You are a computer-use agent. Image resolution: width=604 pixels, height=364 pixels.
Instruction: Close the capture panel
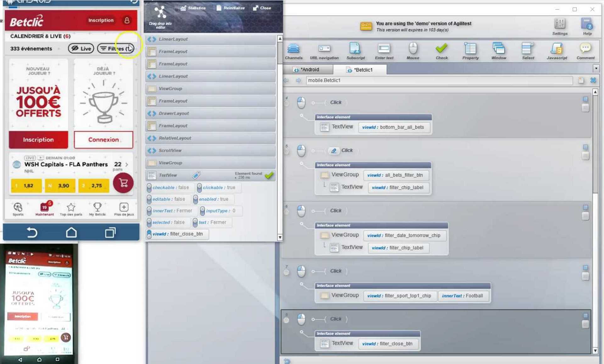click(x=262, y=8)
